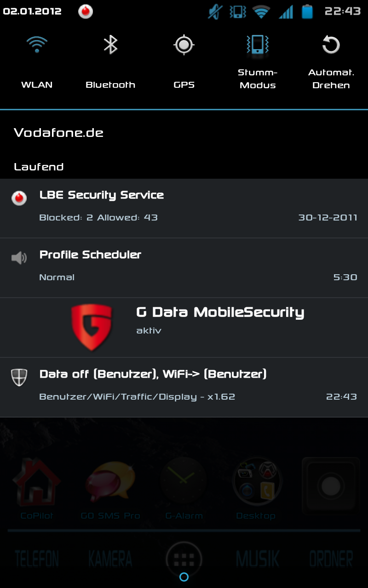The width and height of the screenshot is (368, 588).
Task: Tap the status bar clock showing 22:43
Action: 343,11
